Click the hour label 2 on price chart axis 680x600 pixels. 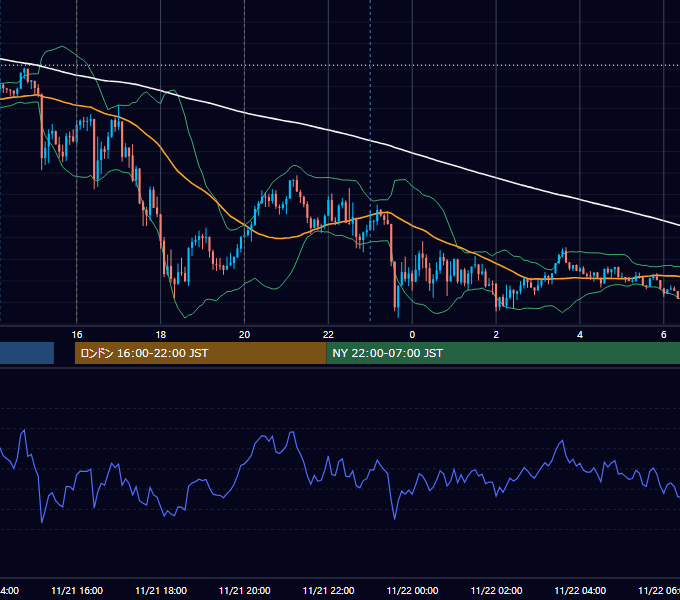pyautogui.click(x=496, y=334)
